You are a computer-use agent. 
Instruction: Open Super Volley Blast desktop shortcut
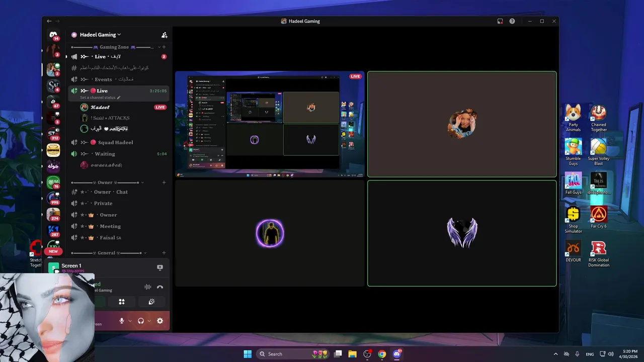599,152
